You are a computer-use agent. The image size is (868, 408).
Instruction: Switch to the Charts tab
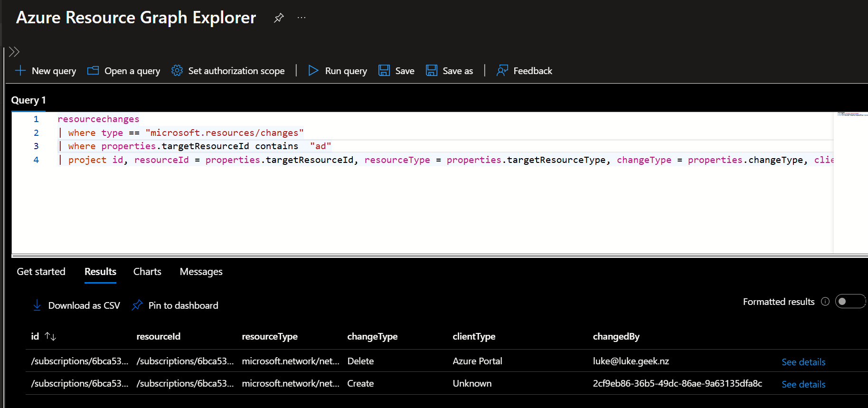point(147,272)
